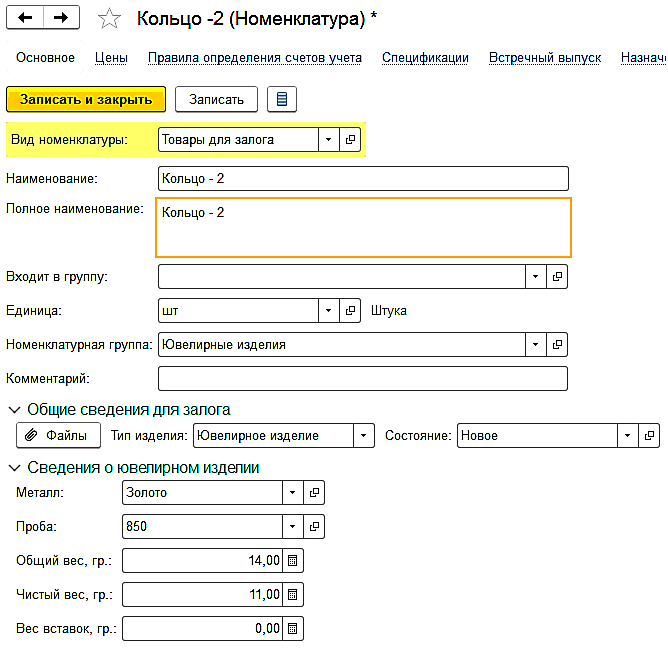Click the Ювелирные изделия field text
The image size is (668, 650).
coord(224,345)
